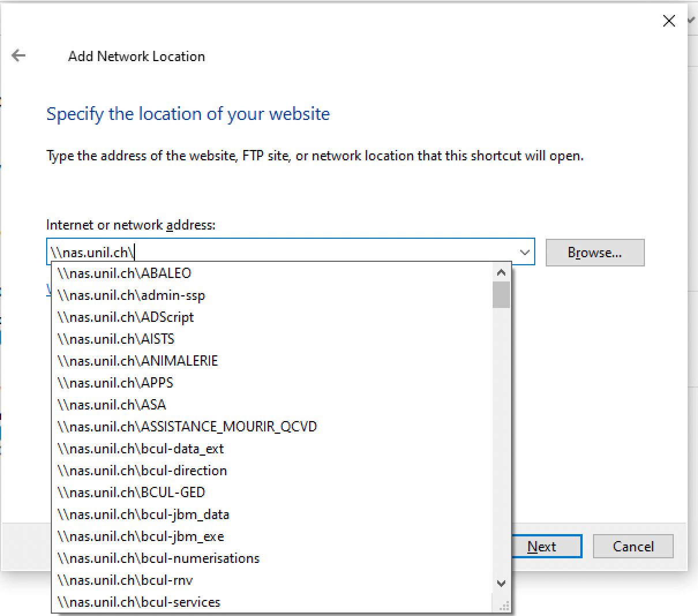Select ASSISTANCE_MOURIR_QCVD from suggestions
Image resolution: width=698 pixels, height=616 pixels.
tap(187, 427)
